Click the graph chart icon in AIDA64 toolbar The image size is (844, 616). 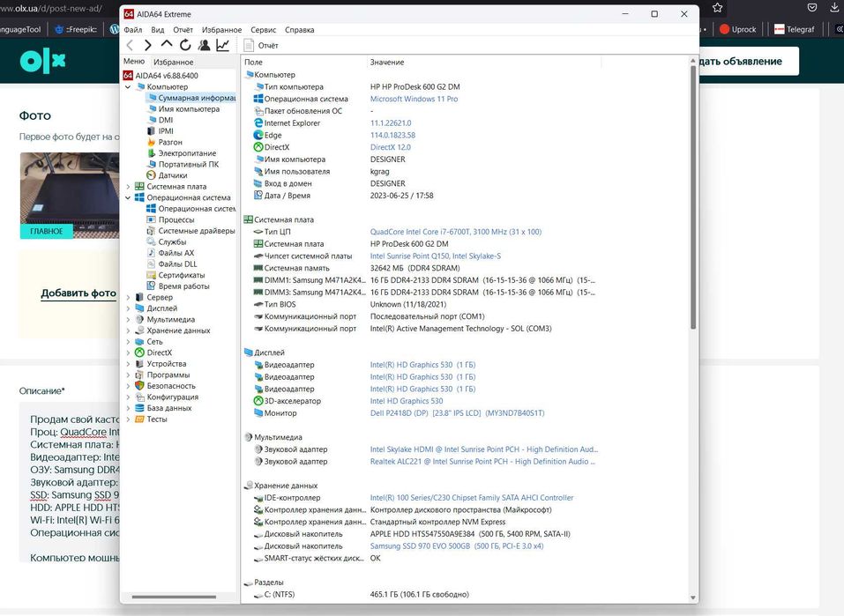click(223, 45)
